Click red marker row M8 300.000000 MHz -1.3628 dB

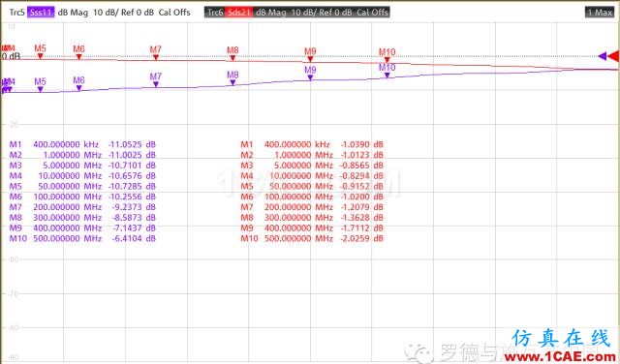(312, 218)
